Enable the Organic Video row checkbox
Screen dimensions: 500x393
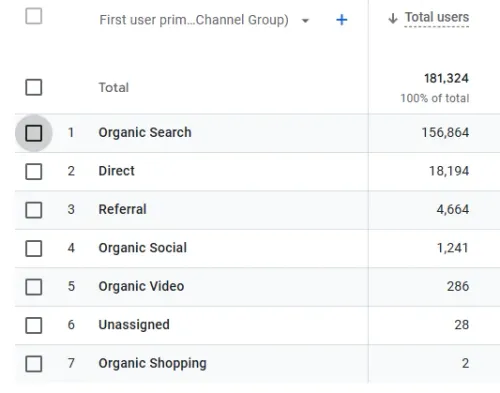point(34,287)
